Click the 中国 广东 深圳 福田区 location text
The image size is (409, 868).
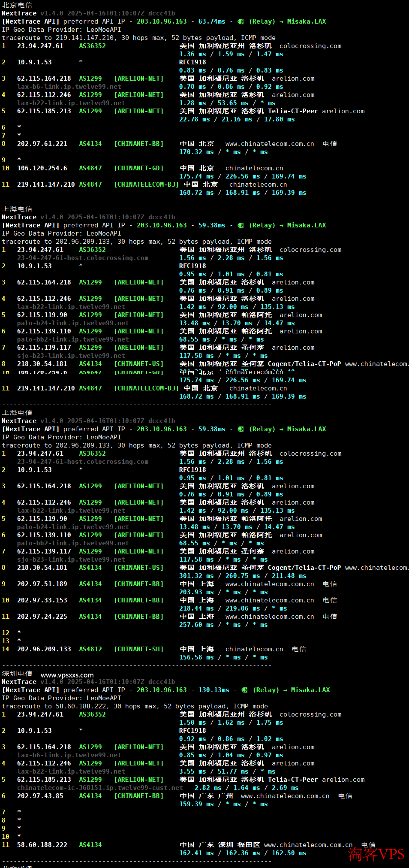click(x=220, y=845)
